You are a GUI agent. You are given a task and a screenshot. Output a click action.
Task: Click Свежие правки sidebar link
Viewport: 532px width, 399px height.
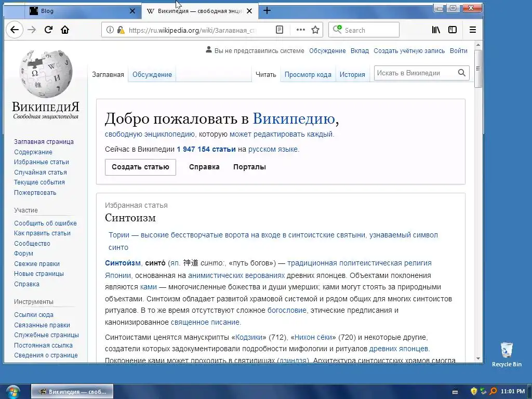[37, 263]
